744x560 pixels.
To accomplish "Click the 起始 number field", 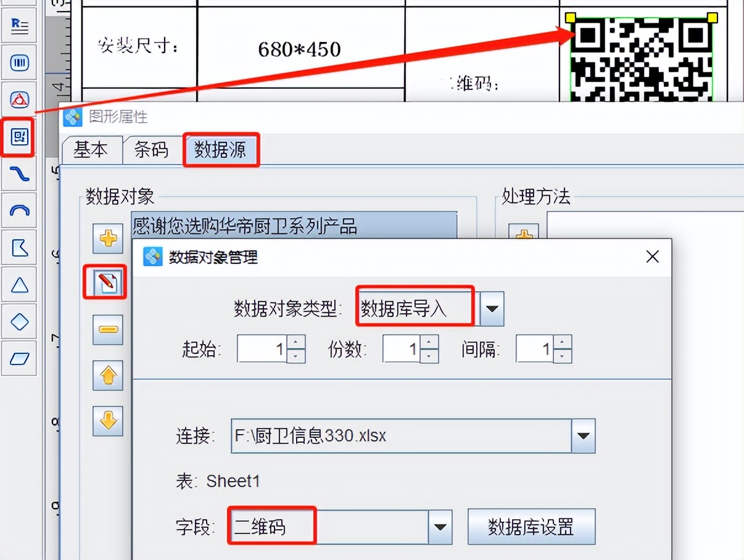I will (x=263, y=349).
